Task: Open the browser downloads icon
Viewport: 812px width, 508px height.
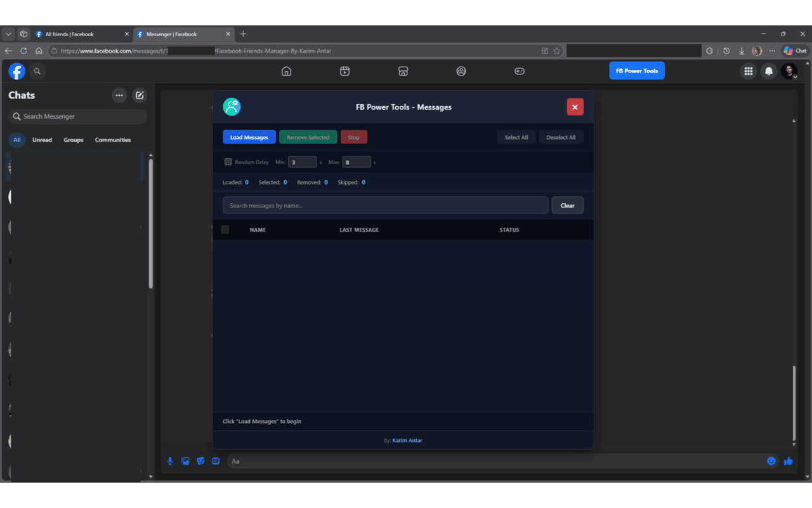Action: tap(741, 51)
